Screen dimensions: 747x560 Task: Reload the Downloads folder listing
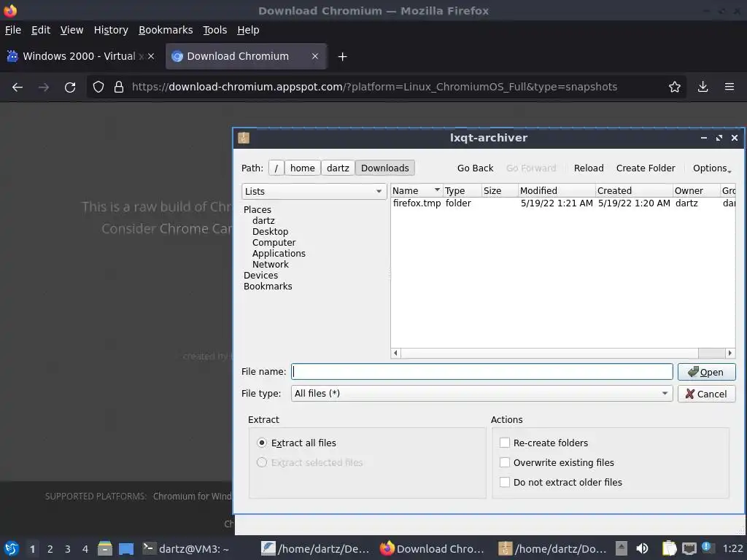[x=589, y=168]
